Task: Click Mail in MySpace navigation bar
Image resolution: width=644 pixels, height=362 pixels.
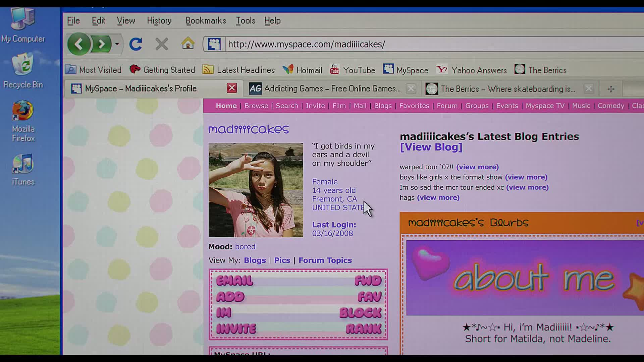Action: [360, 106]
